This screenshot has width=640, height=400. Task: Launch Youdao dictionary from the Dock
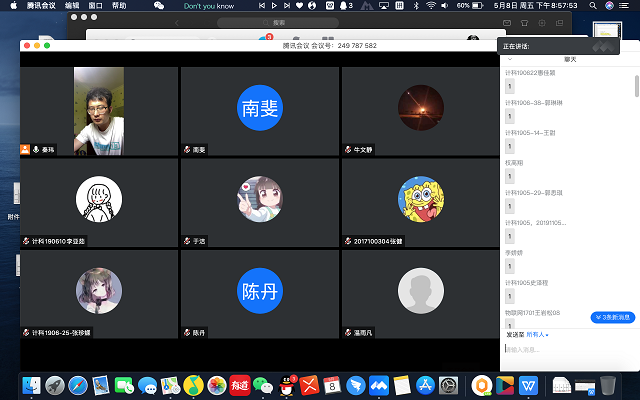tap(239, 384)
